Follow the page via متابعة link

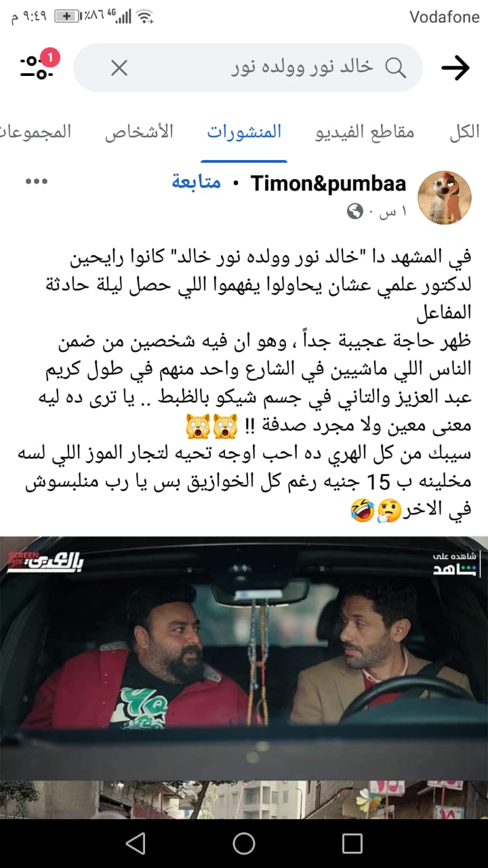point(197,183)
